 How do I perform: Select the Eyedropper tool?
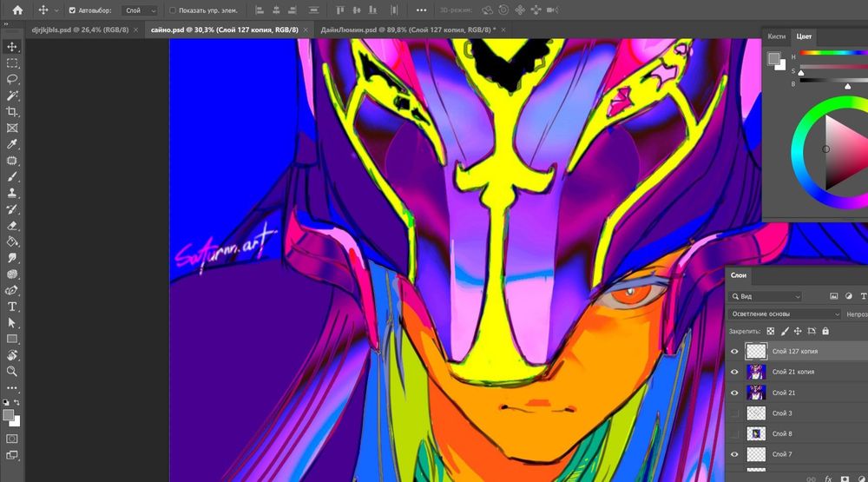tap(12, 144)
